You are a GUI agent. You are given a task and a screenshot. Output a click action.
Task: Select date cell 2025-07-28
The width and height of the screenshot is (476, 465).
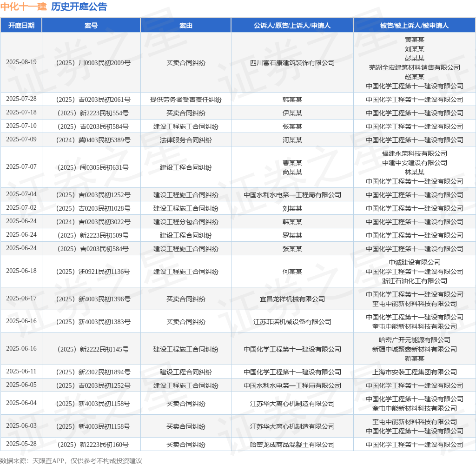[x=21, y=99]
